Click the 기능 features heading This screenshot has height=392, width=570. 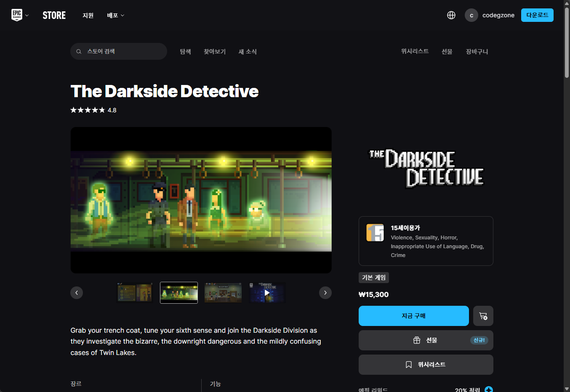click(x=215, y=384)
